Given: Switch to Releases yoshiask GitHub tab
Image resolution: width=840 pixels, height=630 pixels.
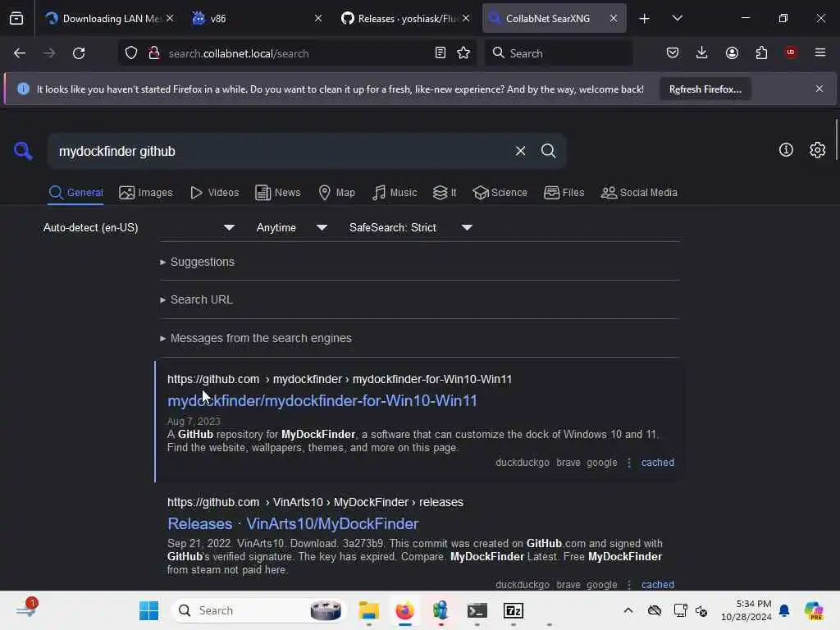Looking at the screenshot, I should [406, 19].
